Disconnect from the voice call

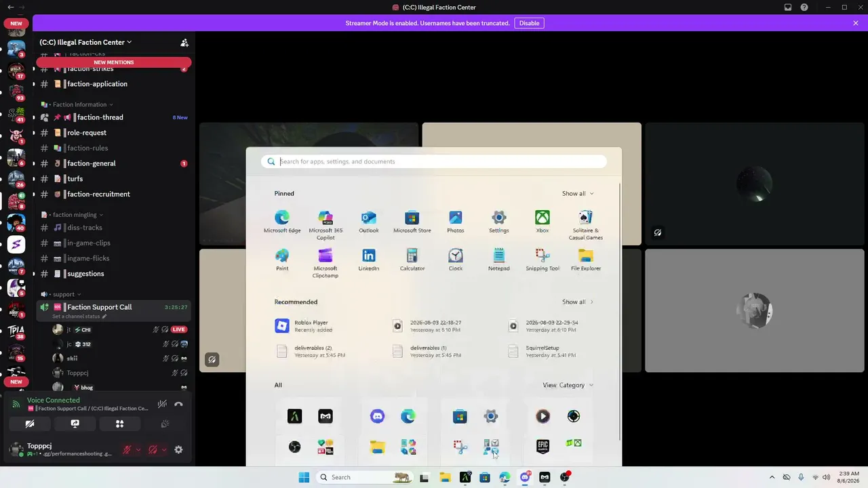[178, 404]
